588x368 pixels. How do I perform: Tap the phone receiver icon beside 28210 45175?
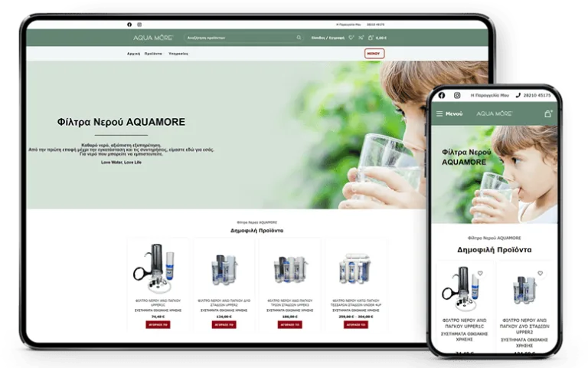[518, 95]
